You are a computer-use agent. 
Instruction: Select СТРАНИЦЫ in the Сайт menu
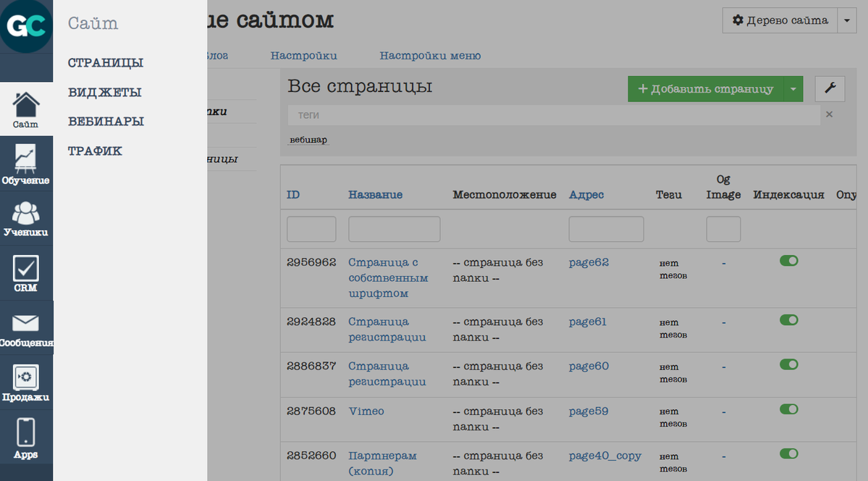pyautogui.click(x=106, y=62)
